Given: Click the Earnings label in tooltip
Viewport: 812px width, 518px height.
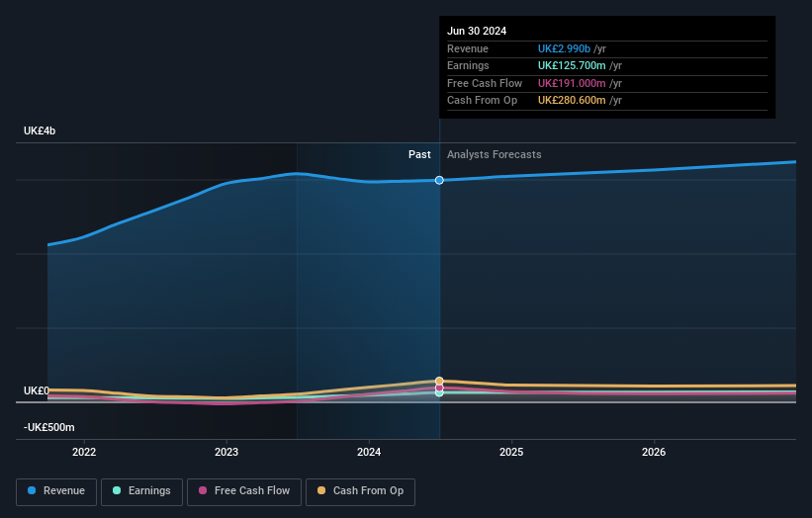Looking at the screenshot, I should 468,65.
